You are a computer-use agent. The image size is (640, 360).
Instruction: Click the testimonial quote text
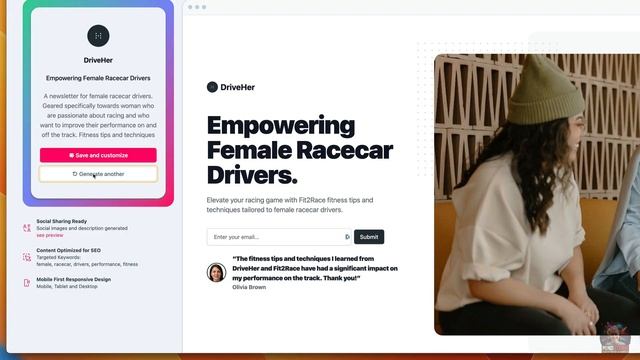click(x=315, y=268)
